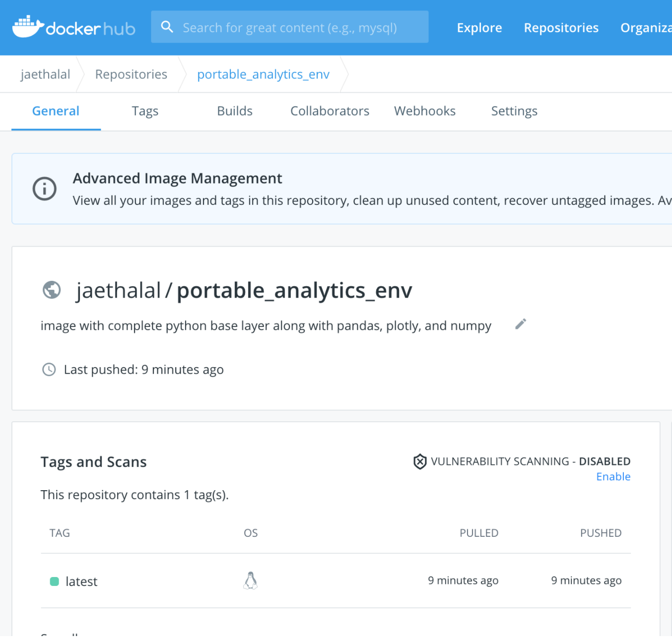Open the Tags tab
This screenshot has width=672, height=643.
[145, 111]
